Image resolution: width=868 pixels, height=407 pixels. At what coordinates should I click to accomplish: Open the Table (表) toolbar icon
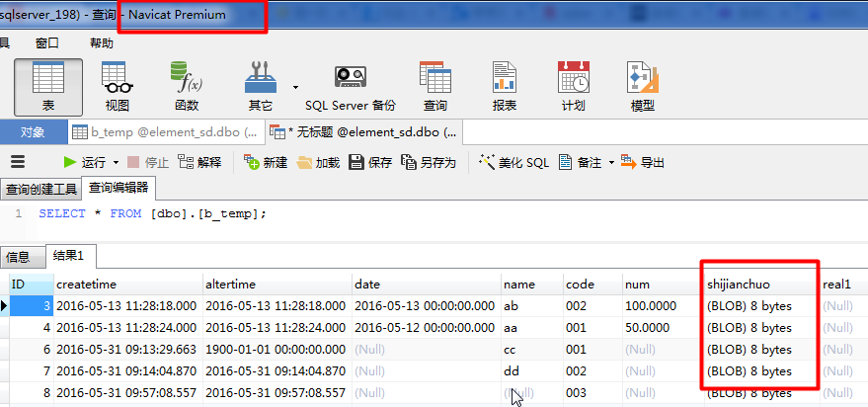[47, 86]
